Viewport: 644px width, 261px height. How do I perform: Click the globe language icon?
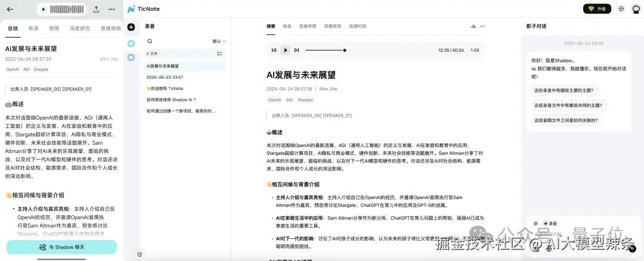click(621, 8)
